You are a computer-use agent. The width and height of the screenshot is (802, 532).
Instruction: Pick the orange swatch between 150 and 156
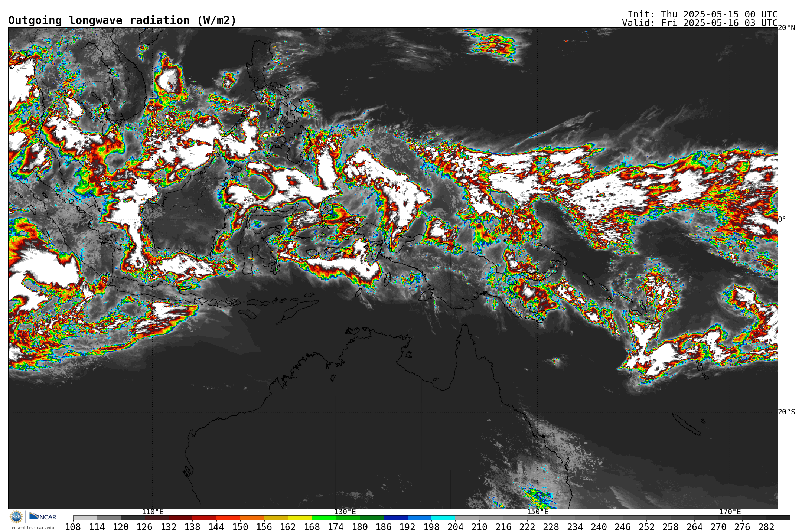coord(252,518)
